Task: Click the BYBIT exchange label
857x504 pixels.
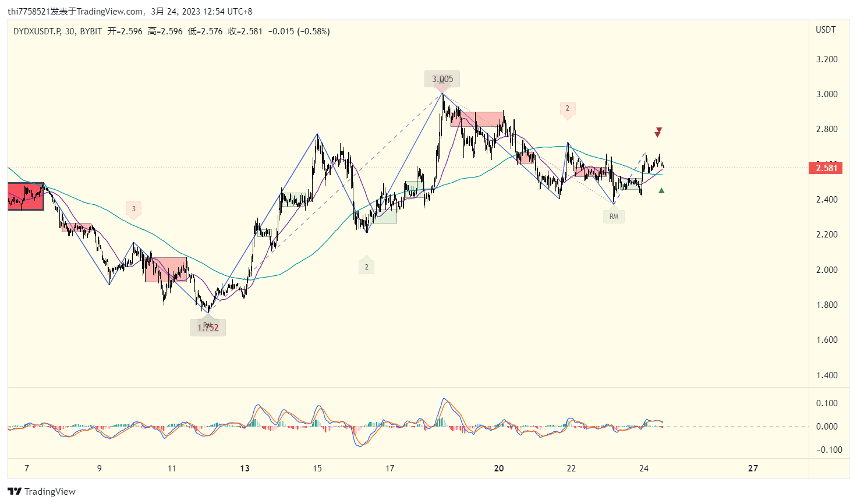Action: [x=91, y=31]
